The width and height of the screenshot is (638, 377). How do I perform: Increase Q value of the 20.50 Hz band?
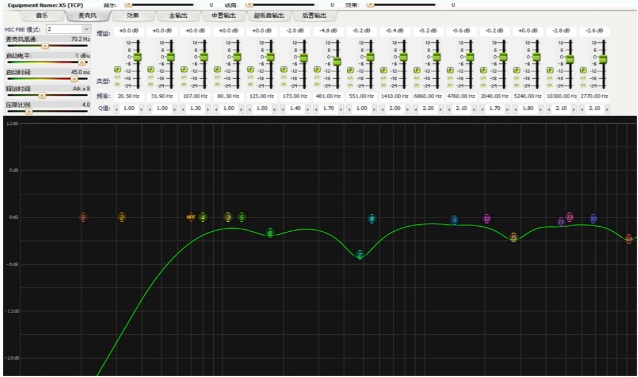click(141, 109)
